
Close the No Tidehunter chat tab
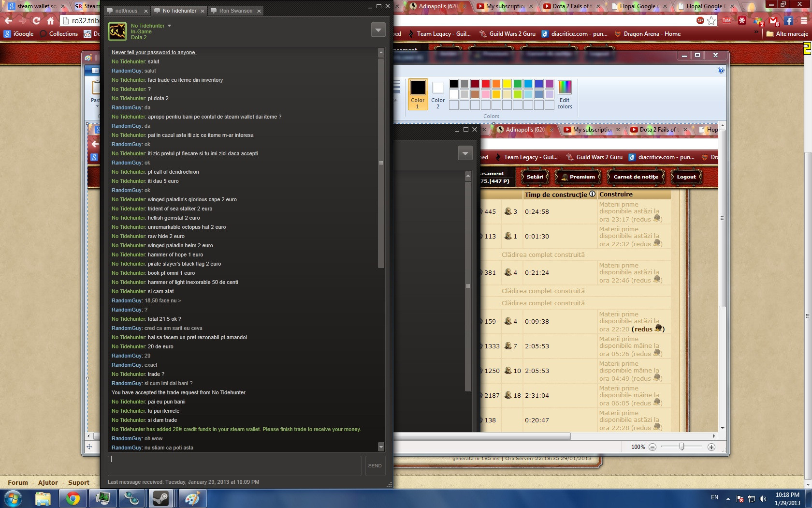[203, 11]
